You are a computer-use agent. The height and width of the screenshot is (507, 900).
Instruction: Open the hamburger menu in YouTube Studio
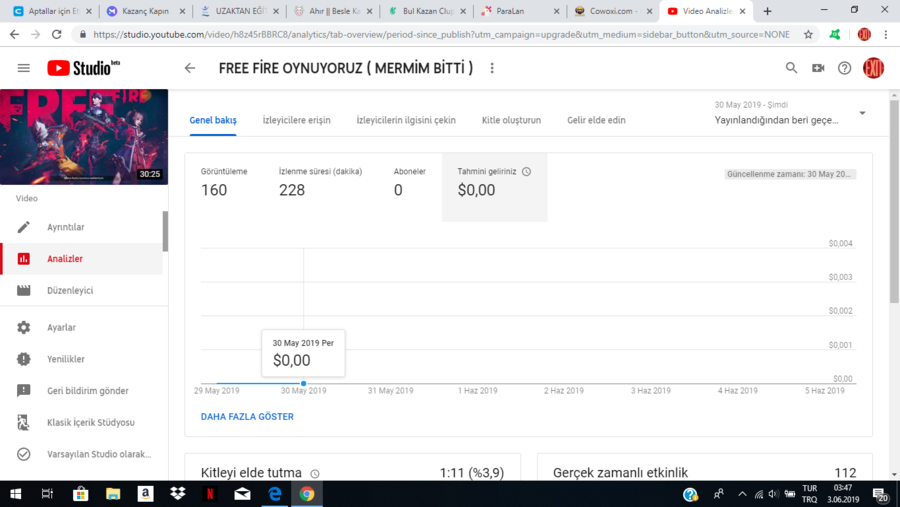pos(24,68)
